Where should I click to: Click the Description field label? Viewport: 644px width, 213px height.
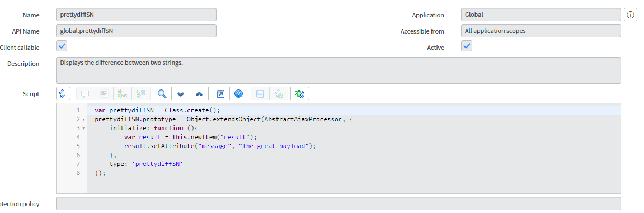23,64
